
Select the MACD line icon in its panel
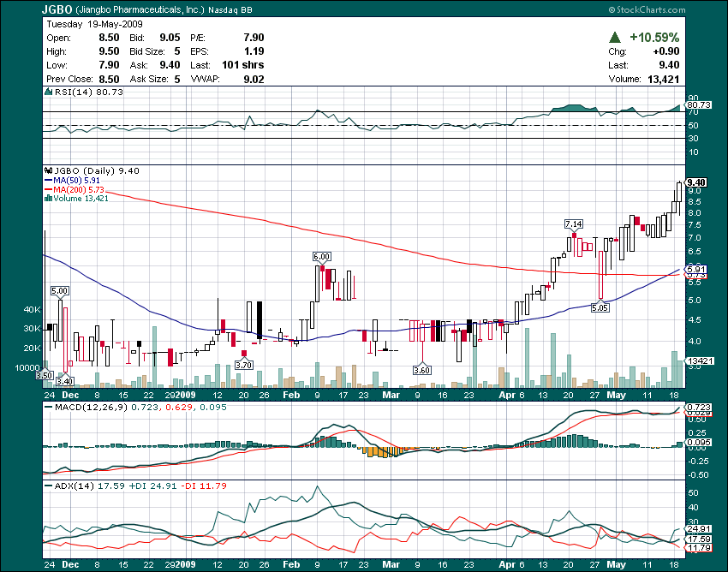(49, 407)
